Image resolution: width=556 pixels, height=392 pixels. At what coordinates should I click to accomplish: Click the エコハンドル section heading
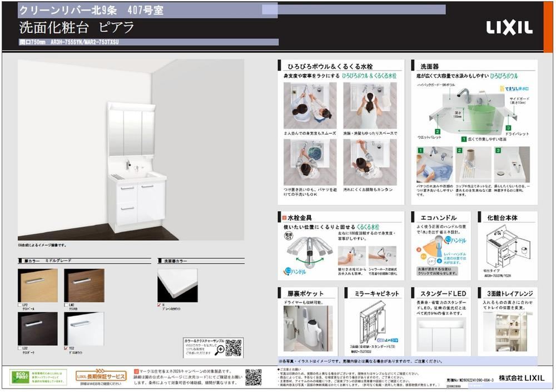(x=438, y=217)
